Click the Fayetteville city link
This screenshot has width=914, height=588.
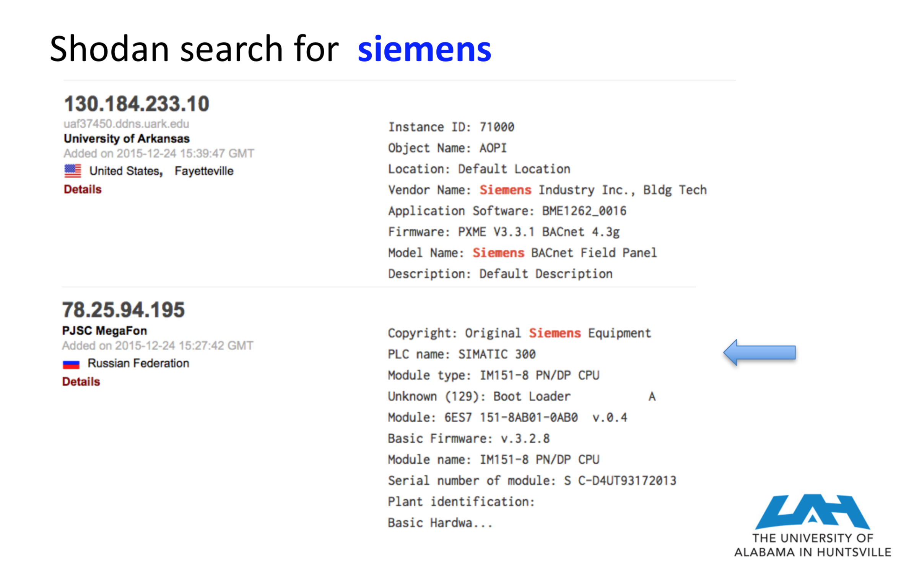204,171
